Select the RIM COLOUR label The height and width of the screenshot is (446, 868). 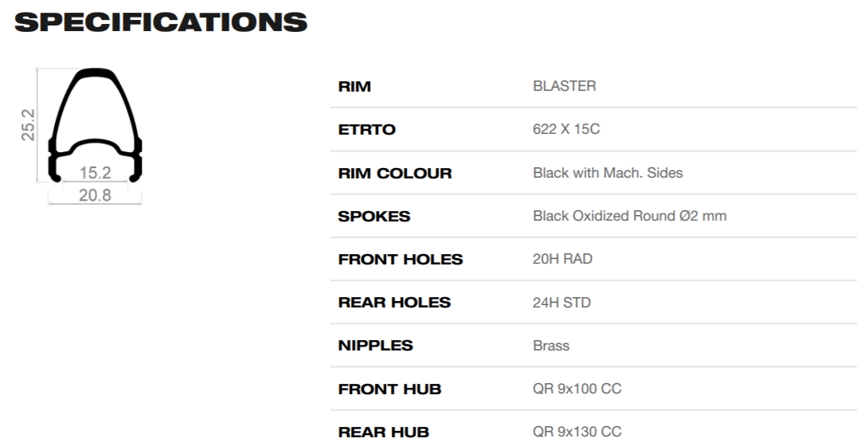pos(395,173)
